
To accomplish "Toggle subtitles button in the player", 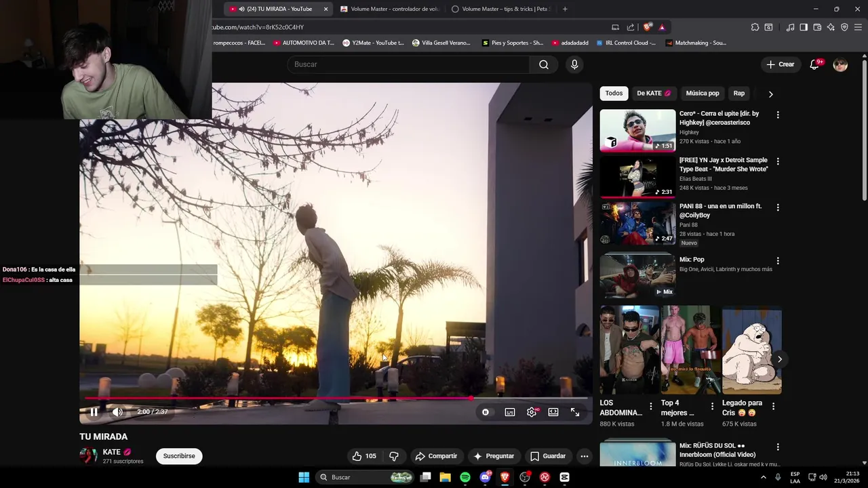I will [510, 412].
